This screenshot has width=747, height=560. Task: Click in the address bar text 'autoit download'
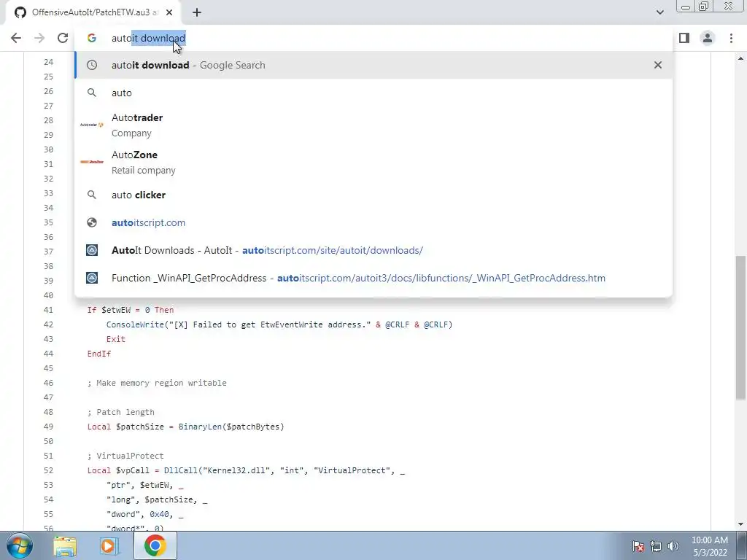click(148, 38)
